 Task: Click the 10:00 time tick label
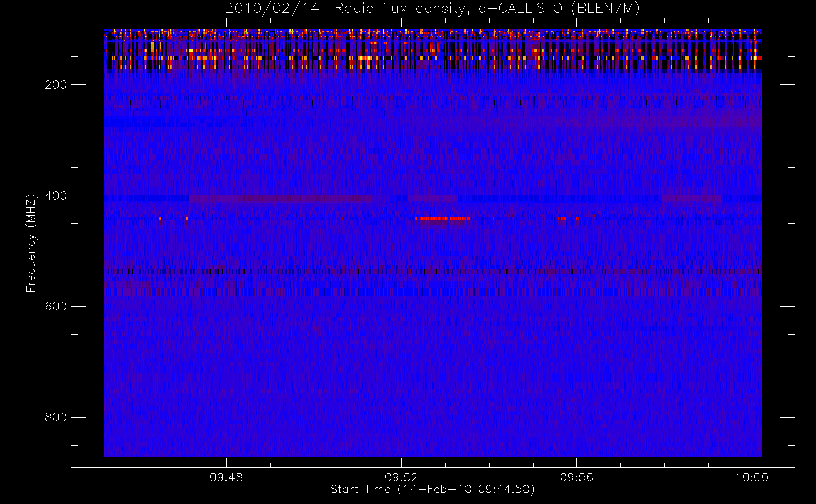point(752,477)
